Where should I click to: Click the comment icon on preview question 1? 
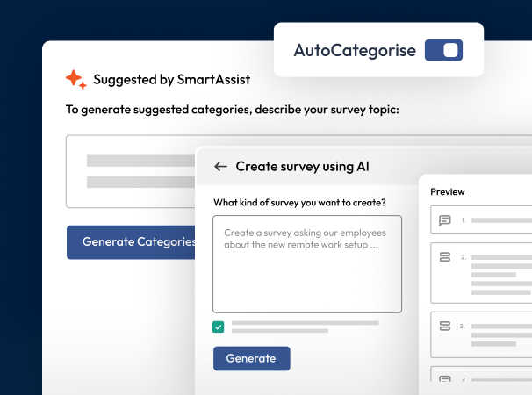click(x=444, y=220)
